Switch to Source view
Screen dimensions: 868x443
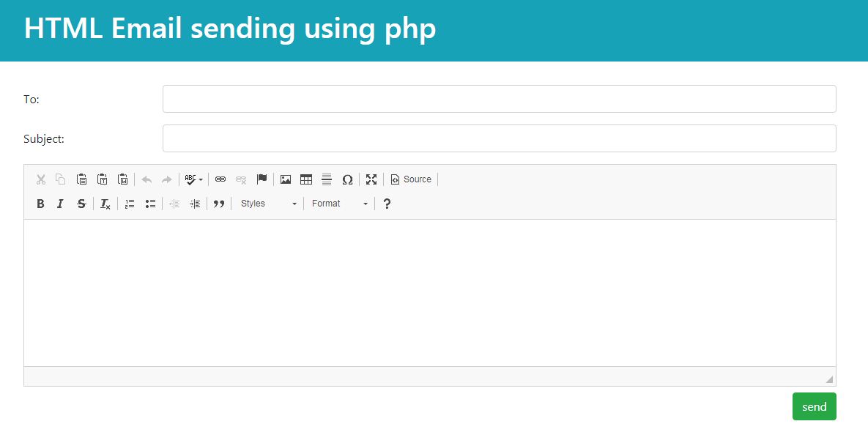click(411, 179)
